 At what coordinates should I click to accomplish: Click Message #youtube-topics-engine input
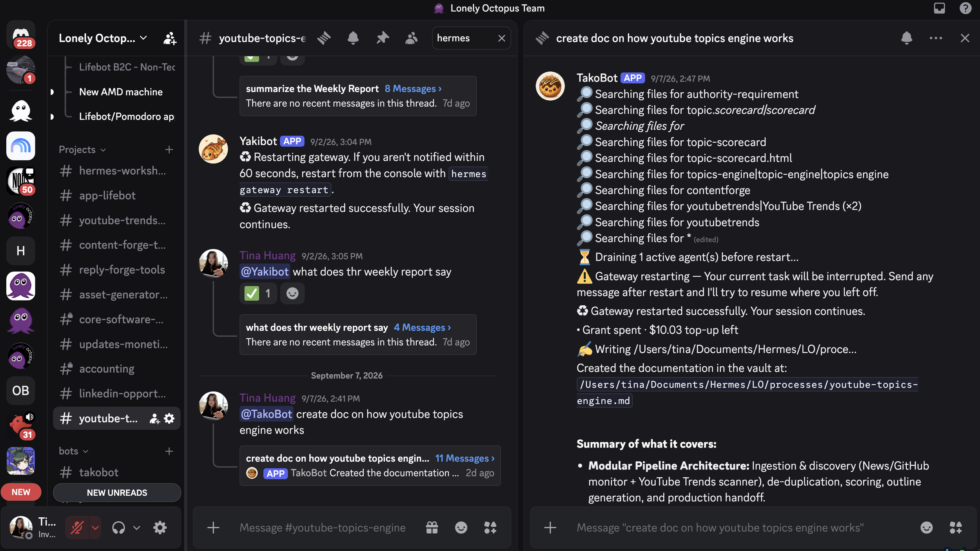[x=323, y=528]
